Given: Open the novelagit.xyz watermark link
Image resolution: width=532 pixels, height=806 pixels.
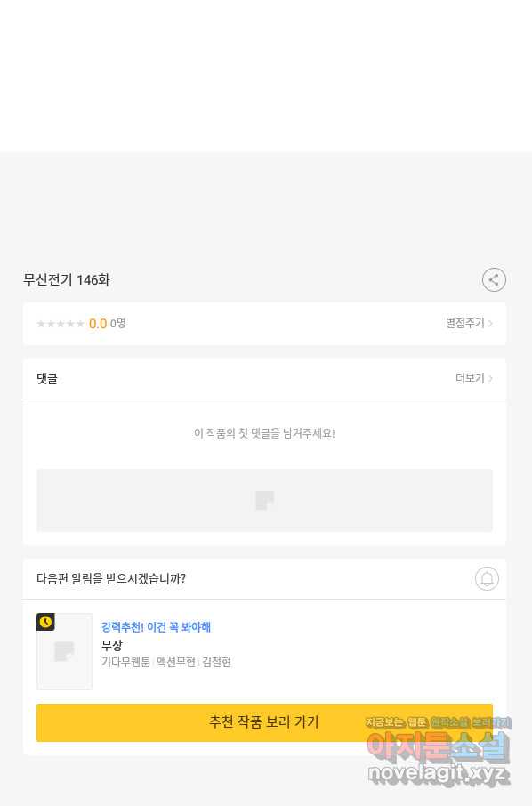Looking at the screenshot, I should pos(439,774).
